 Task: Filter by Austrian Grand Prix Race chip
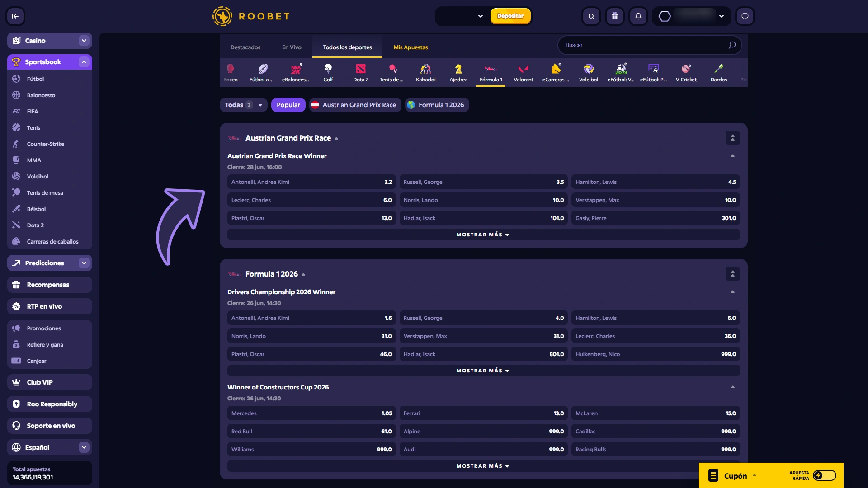(x=355, y=105)
